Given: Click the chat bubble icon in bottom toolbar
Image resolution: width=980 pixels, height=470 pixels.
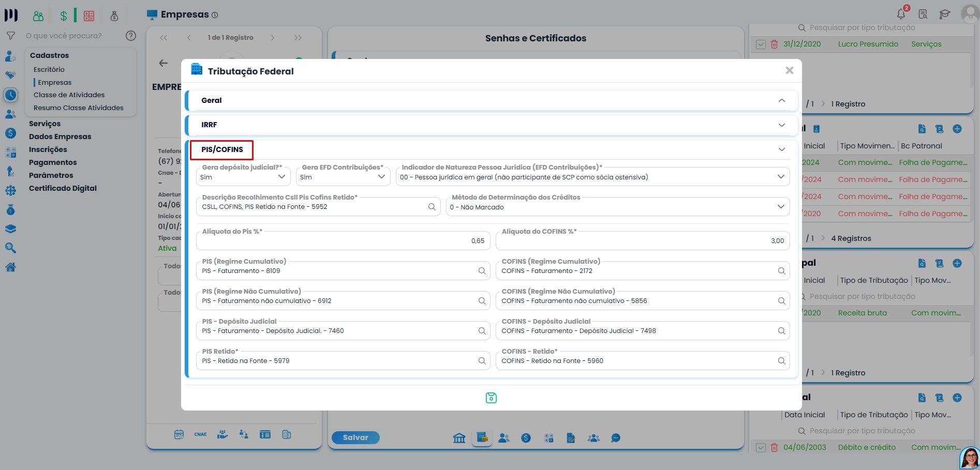Looking at the screenshot, I should pos(615,438).
